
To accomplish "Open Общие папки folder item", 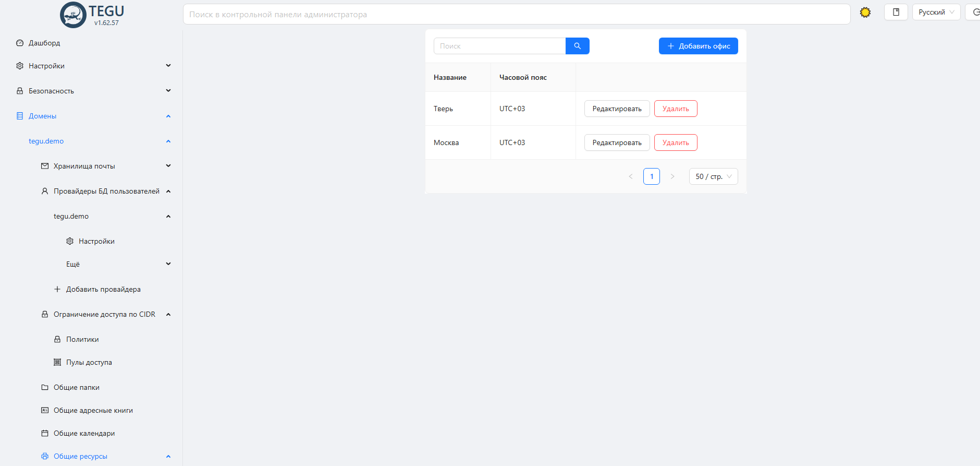I will 76,387.
